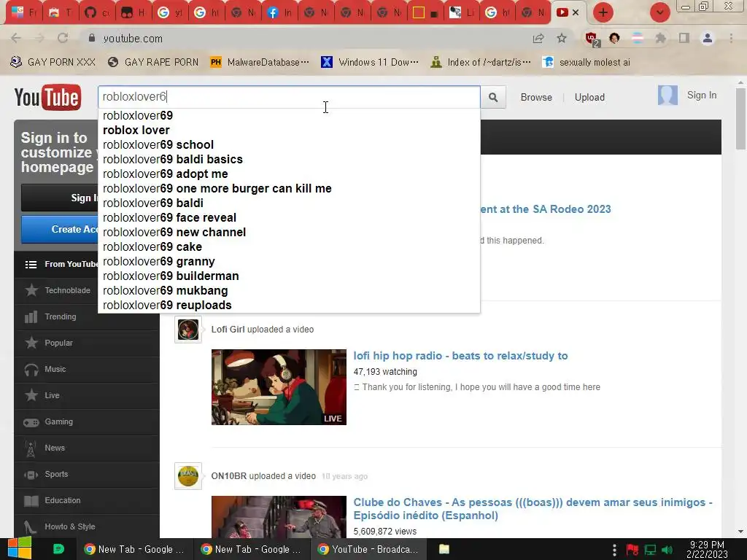
Task: Select suggestion 'roblox lover'
Action: 289,130
